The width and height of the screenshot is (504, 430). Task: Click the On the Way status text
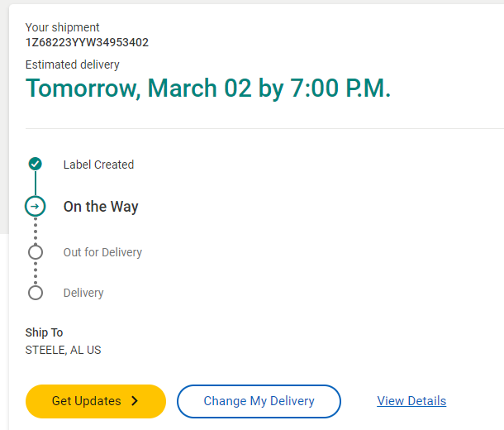(x=101, y=207)
